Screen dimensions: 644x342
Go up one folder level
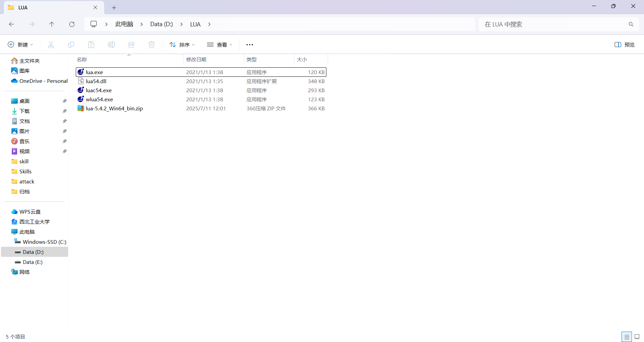(52, 24)
